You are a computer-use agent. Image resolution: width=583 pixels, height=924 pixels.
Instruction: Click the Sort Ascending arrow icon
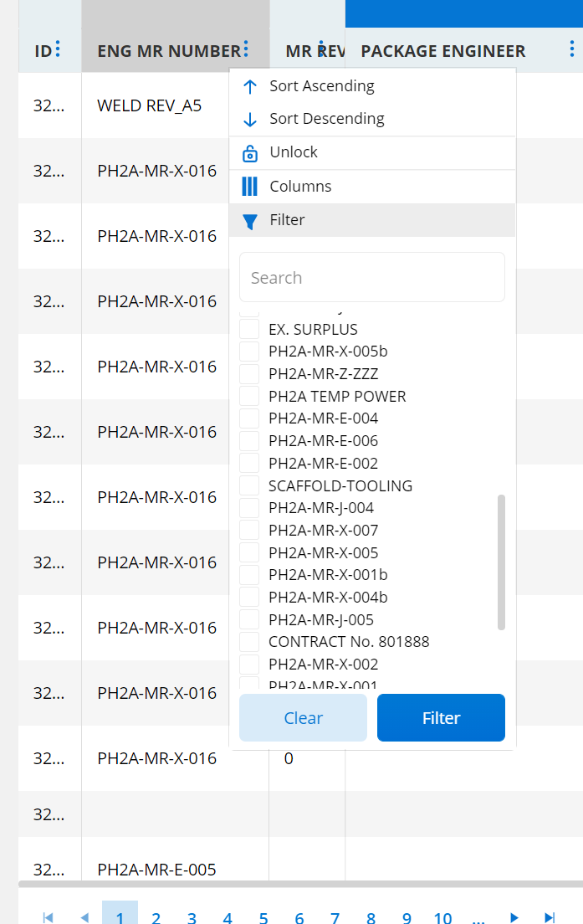click(250, 87)
